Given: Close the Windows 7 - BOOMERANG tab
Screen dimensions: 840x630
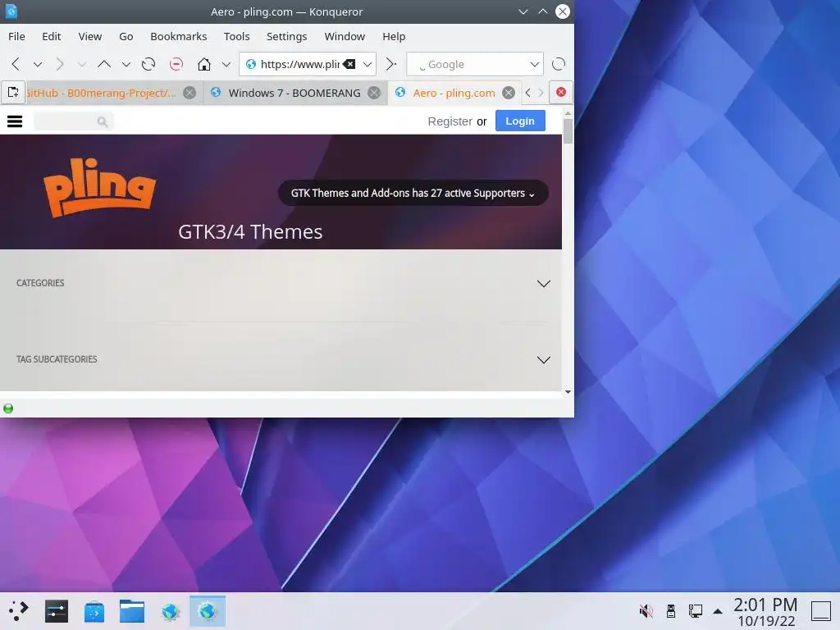Looking at the screenshot, I should tap(374, 93).
